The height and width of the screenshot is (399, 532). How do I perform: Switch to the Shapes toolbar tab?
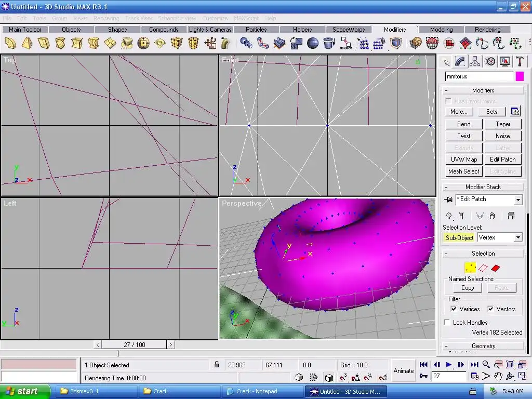pos(117,30)
